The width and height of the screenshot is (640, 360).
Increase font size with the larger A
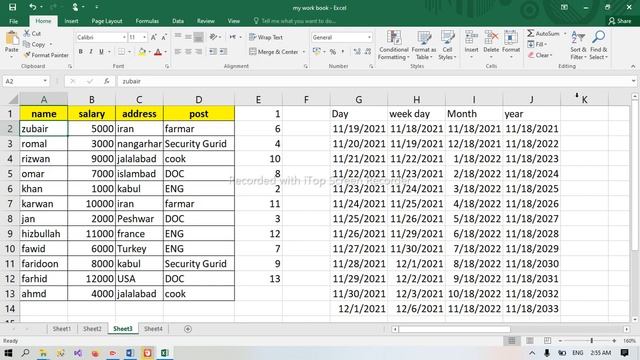[154, 37]
